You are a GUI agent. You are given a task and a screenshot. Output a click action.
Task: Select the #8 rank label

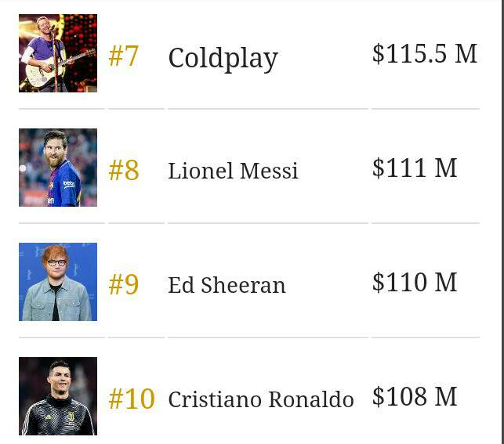click(124, 171)
